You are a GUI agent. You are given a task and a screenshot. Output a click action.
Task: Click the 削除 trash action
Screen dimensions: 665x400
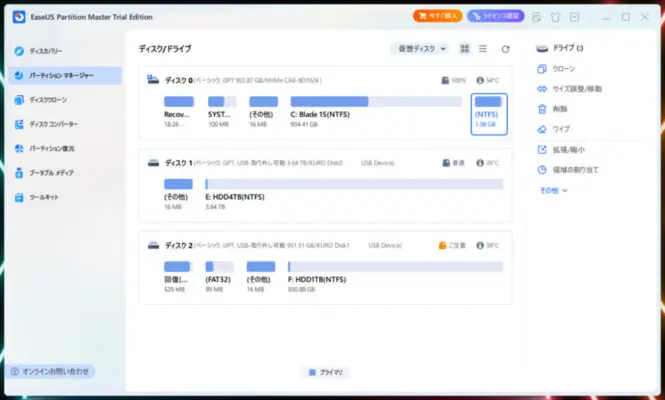click(552, 109)
